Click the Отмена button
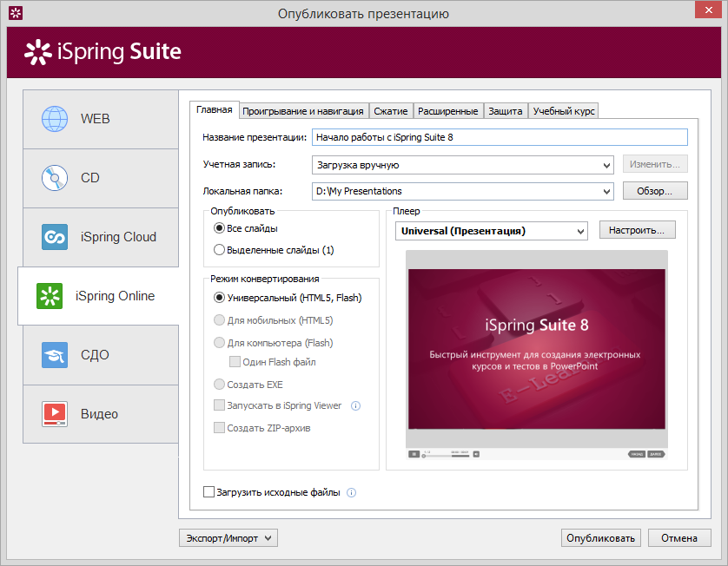The width and height of the screenshot is (728, 566). 679,538
